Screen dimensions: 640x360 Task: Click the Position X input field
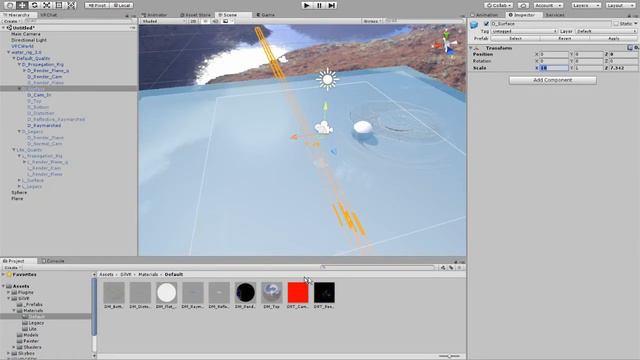click(x=554, y=54)
